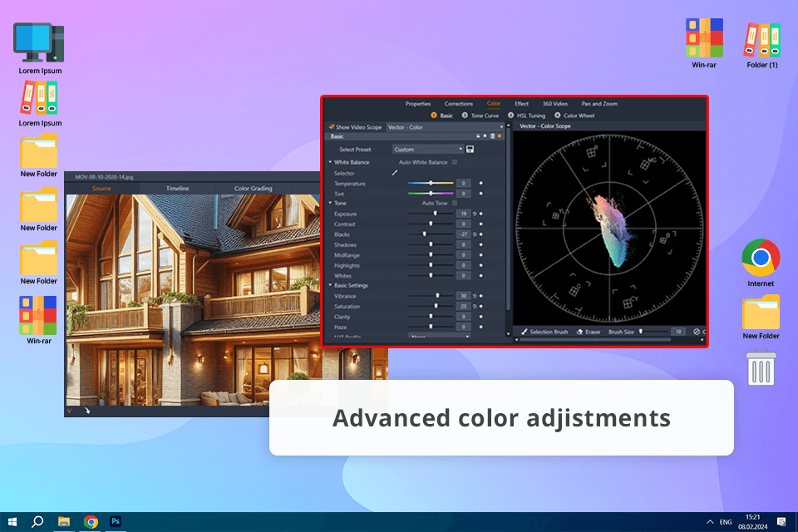Select the Folder (1) desktop icon
The width and height of the screenshot is (798, 532).
point(762,46)
